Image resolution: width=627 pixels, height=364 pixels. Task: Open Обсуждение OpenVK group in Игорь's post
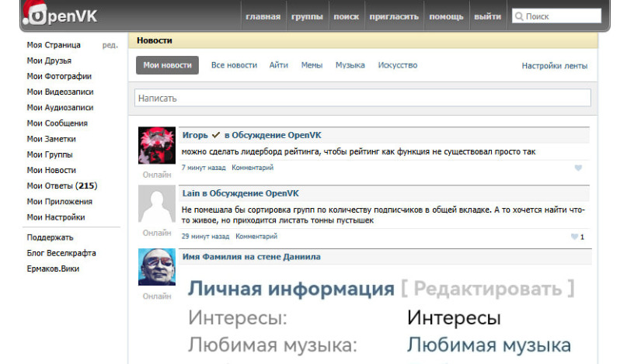point(277,135)
